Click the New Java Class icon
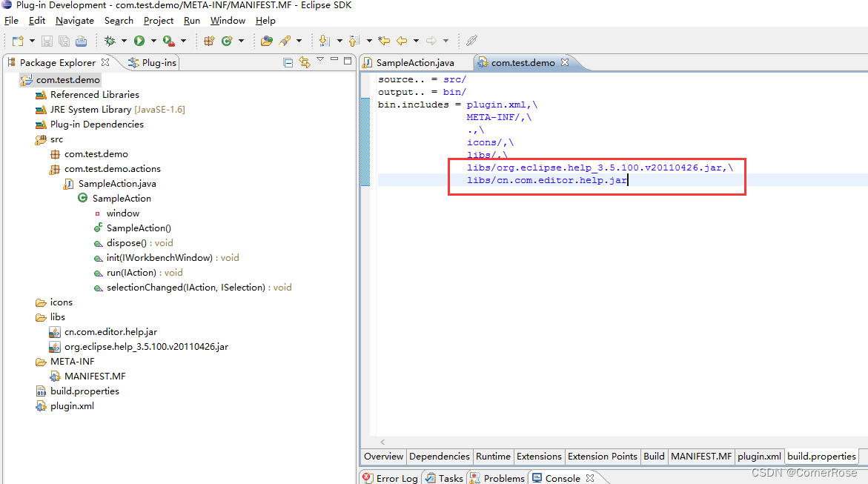The image size is (868, 484). coord(227,41)
